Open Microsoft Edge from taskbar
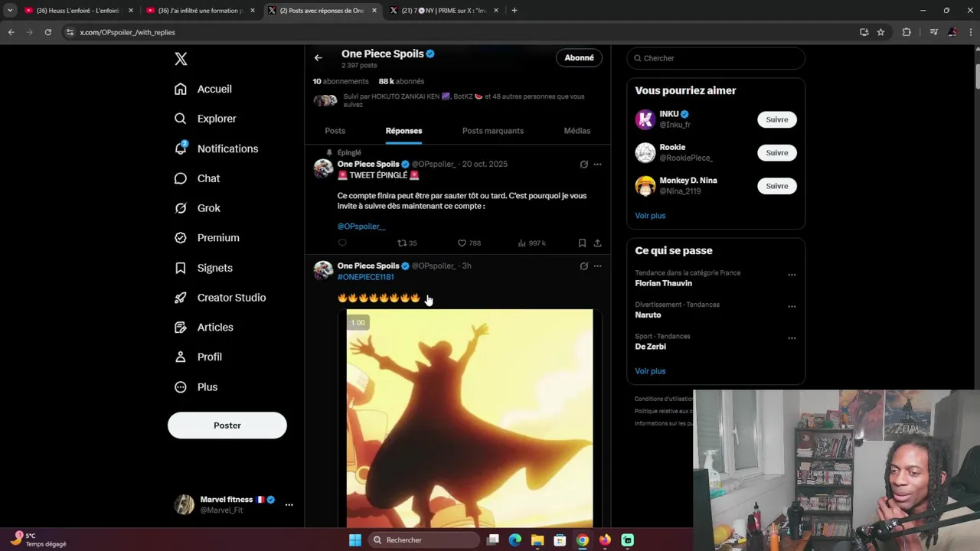 tap(515, 540)
